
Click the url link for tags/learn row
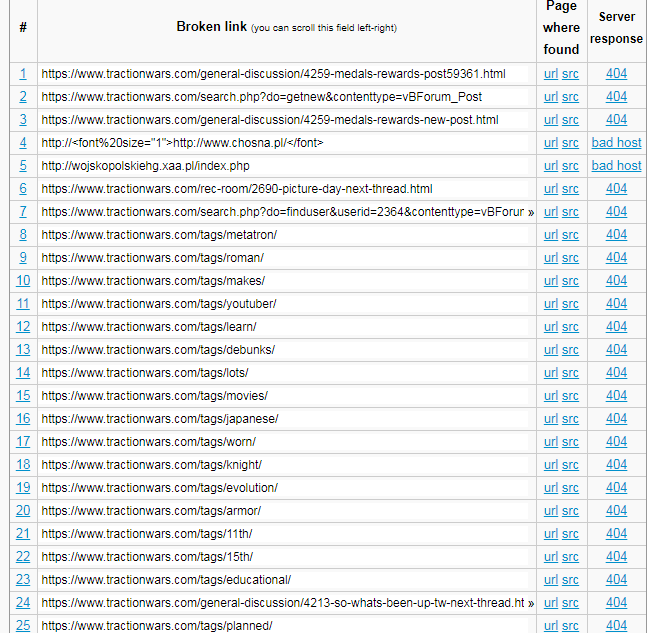(x=550, y=327)
